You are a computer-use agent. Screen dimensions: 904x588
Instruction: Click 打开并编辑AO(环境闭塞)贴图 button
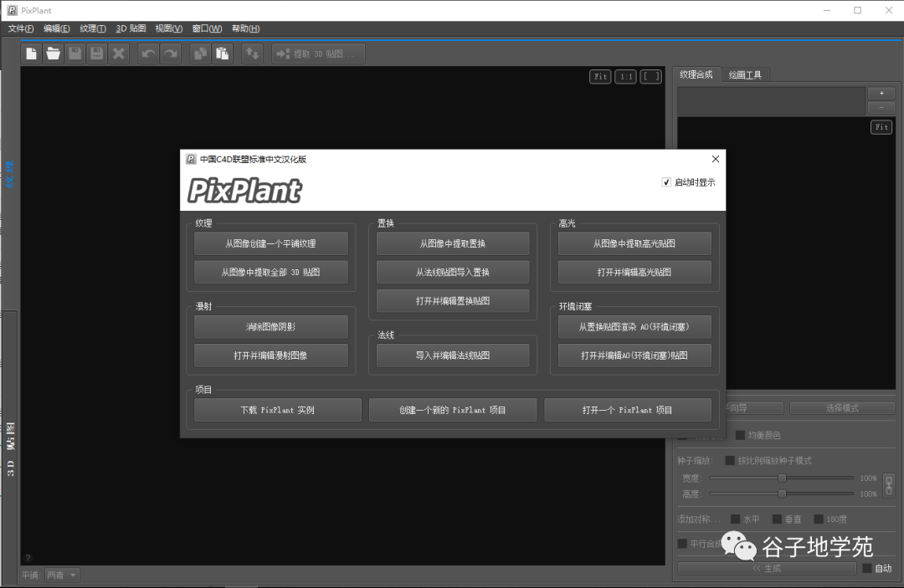click(634, 355)
